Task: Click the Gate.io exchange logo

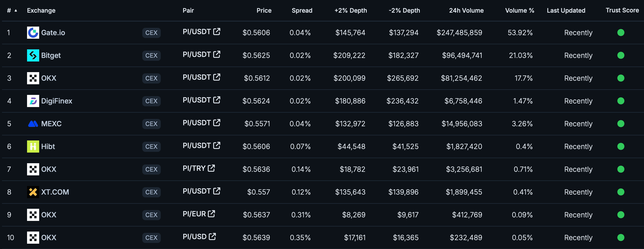Action: point(33,33)
